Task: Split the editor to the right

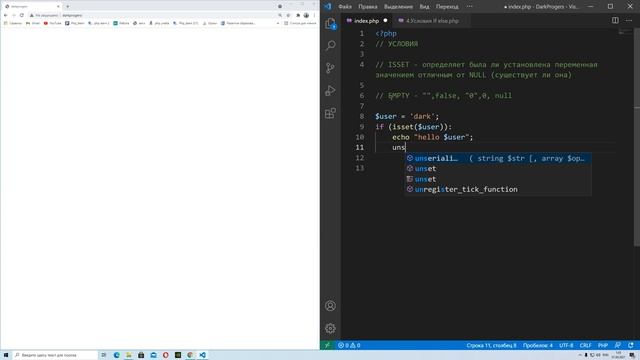Action: tap(615, 20)
